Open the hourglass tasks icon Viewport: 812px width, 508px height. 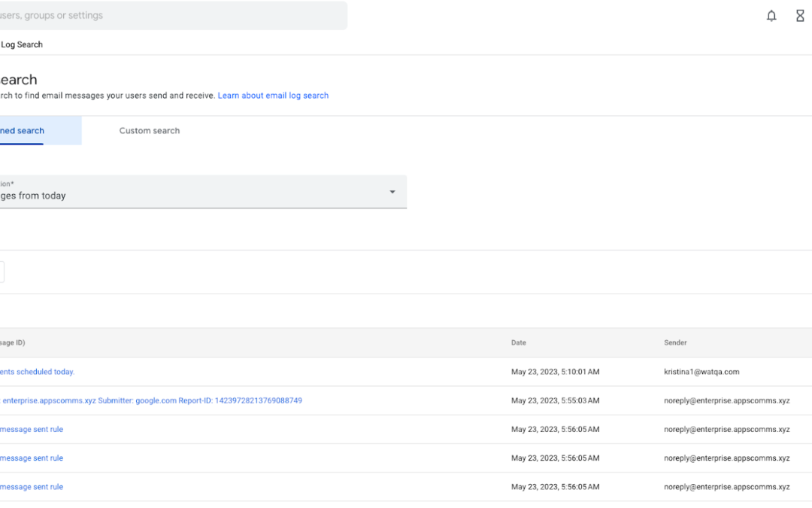tap(800, 16)
